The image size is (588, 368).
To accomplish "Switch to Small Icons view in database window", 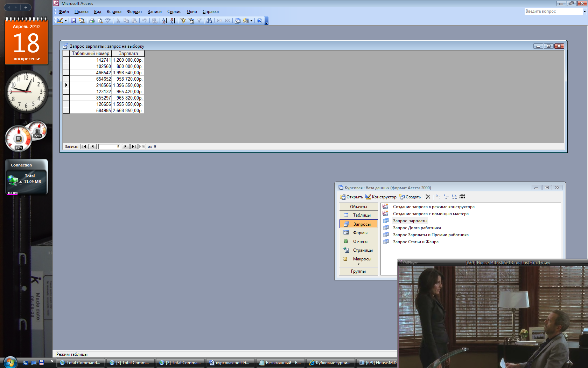I will pyautogui.click(x=446, y=197).
